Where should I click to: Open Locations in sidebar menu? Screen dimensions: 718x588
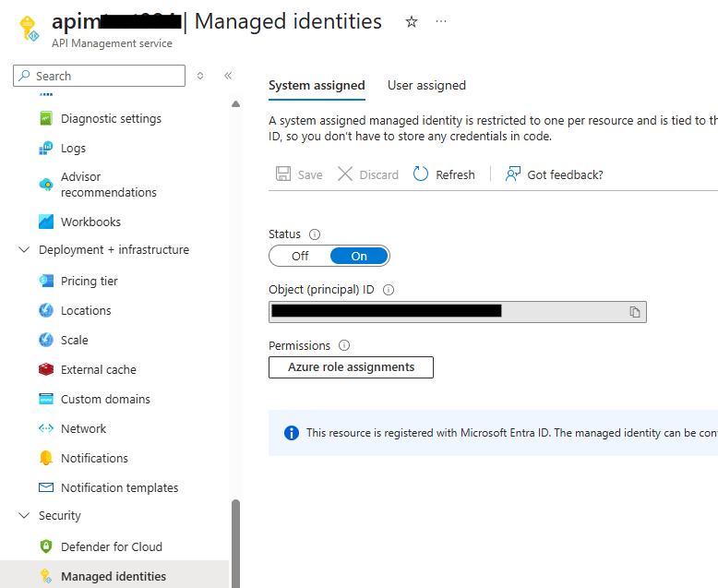[86, 310]
